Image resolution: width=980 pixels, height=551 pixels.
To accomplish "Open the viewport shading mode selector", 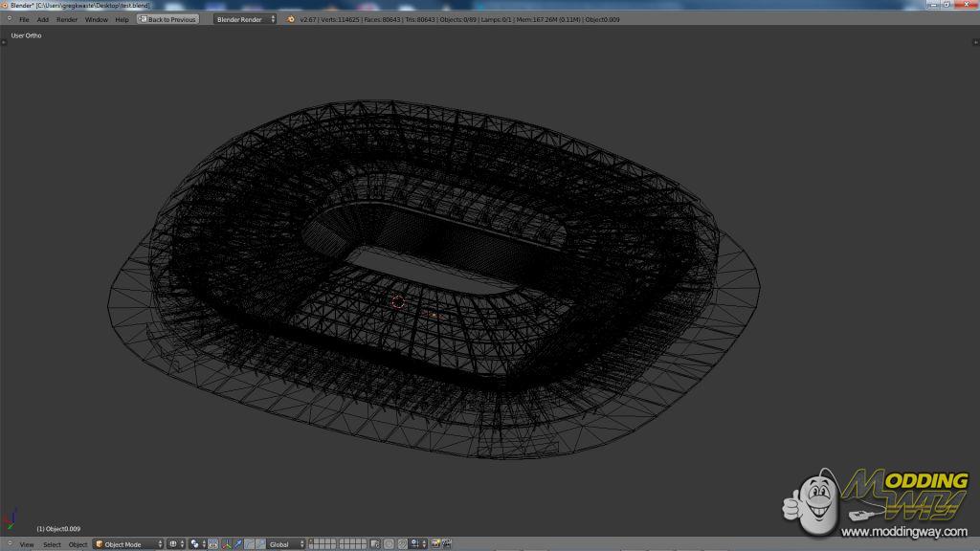I will pyautogui.click(x=175, y=544).
